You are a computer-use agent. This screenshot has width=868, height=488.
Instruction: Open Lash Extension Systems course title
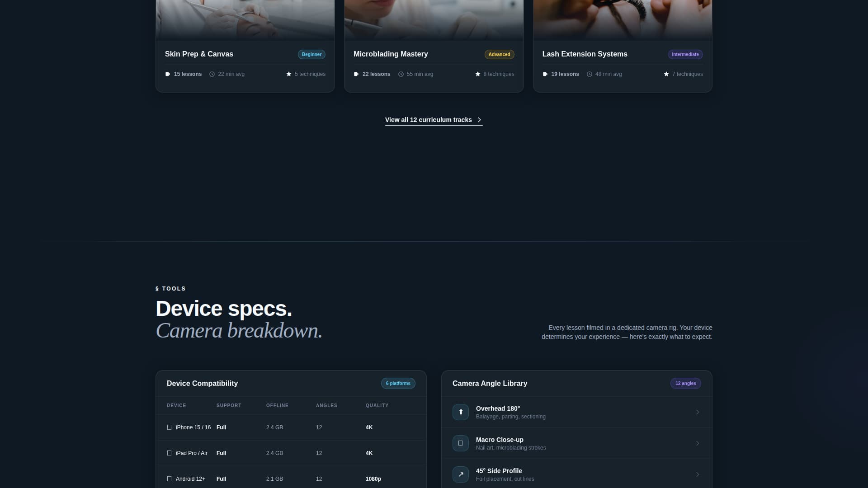[x=585, y=54]
